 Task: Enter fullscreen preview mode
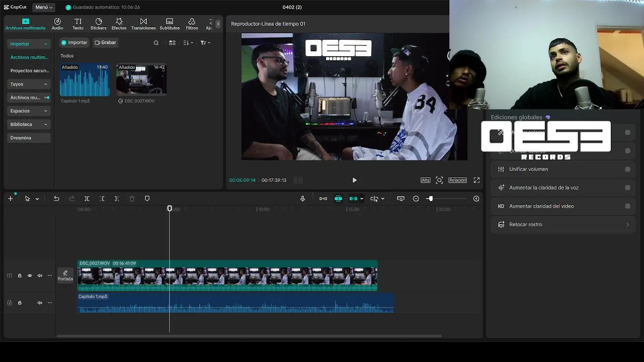tap(476, 180)
